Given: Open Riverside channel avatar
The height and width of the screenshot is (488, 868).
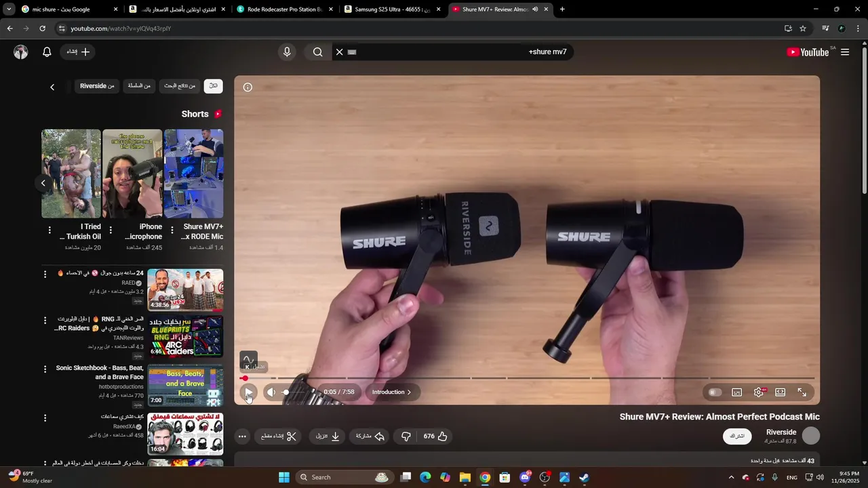Looking at the screenshot, I should coord(811,436).
